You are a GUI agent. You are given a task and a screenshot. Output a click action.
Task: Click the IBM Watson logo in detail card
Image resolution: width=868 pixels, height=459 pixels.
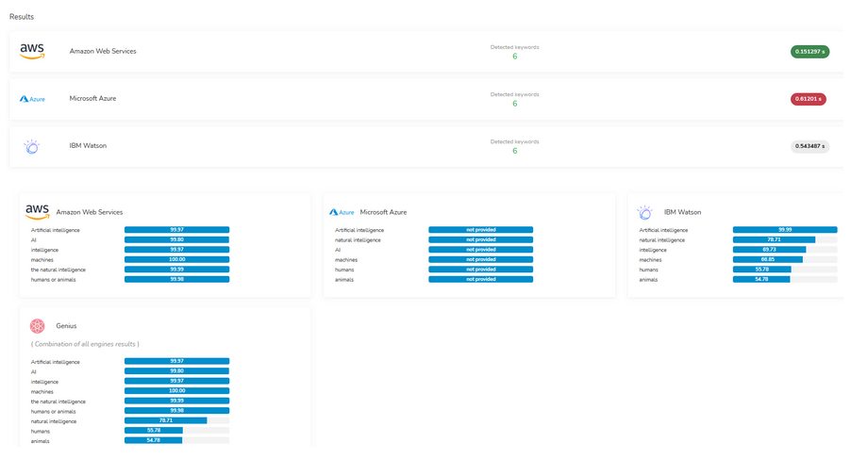click(x=644, y=212)
